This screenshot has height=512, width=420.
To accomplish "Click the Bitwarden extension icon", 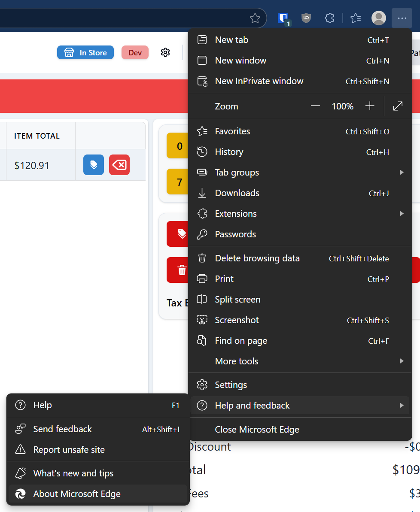I will pyautogui.click(x=283, y=18).
